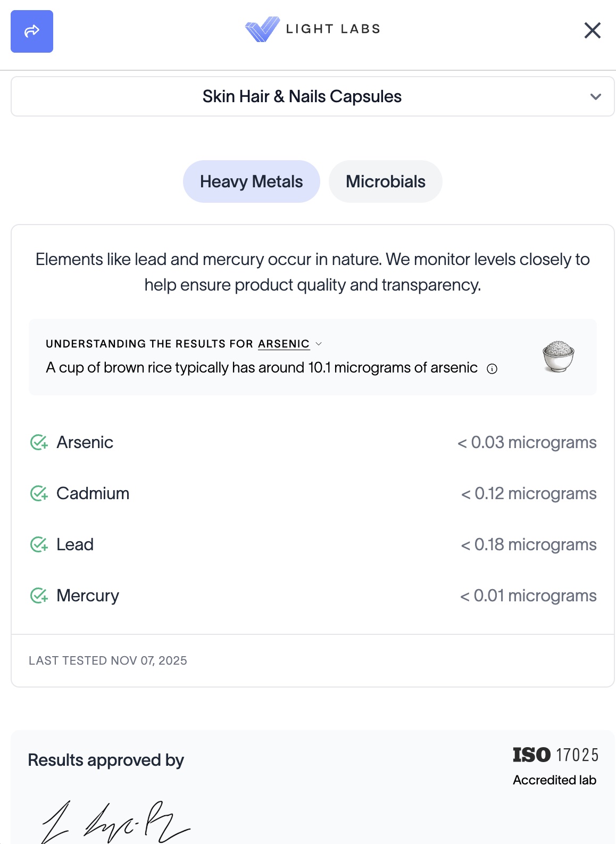The image size is (616, 844).
Task: Click the Arsenic result row label
Action: [x=85, y=442]
